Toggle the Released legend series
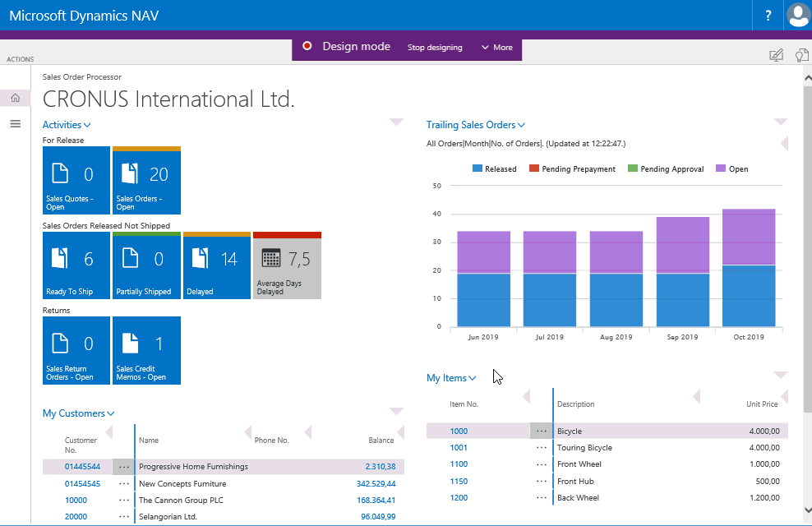The image size is (812, 526). 494,168
